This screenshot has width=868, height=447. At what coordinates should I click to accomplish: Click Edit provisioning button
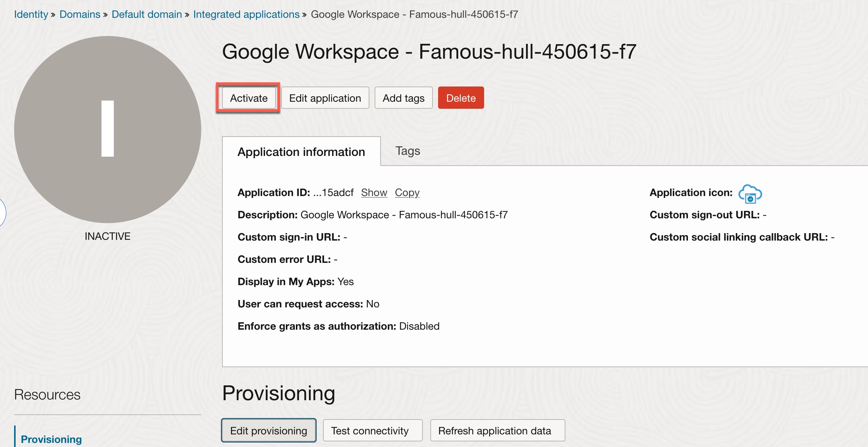coord(268,431)
